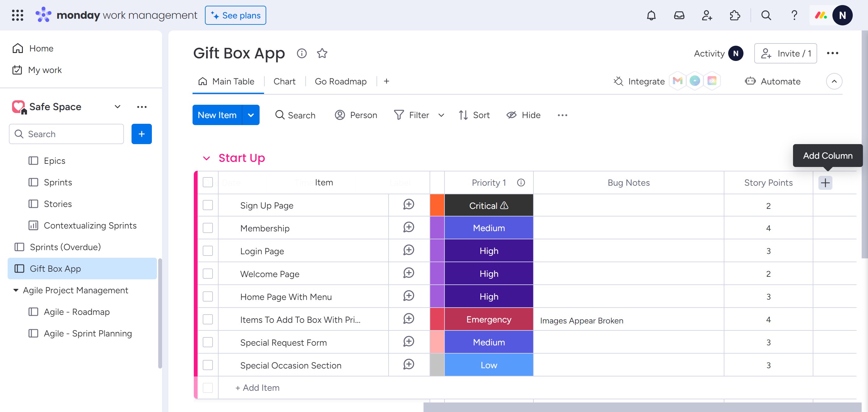
Task: Open board info icon next to title
Action: 302,53
